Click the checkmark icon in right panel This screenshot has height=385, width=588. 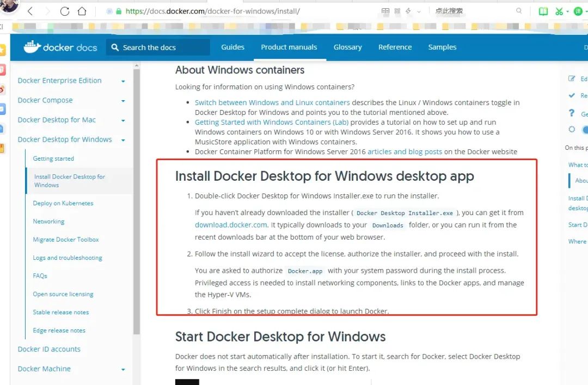pos(572,95)
